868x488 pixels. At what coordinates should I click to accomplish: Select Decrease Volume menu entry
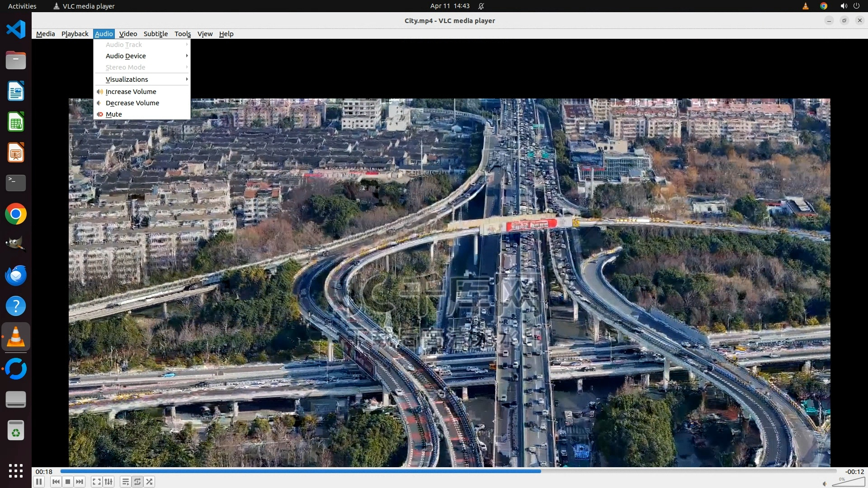coord(132,103)
